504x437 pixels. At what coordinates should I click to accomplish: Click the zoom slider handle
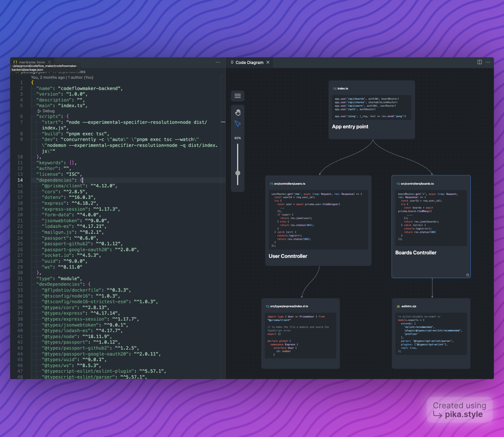(238, 173)
